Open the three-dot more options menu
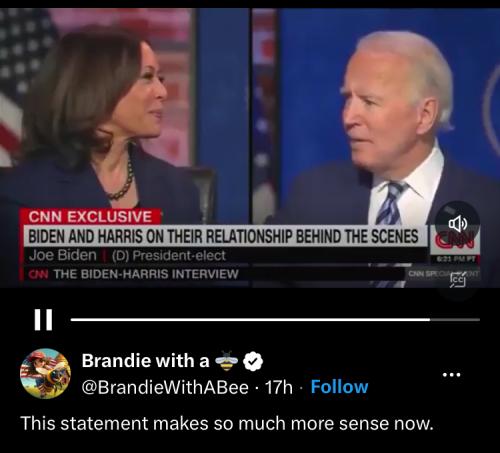 pos(452,375)
